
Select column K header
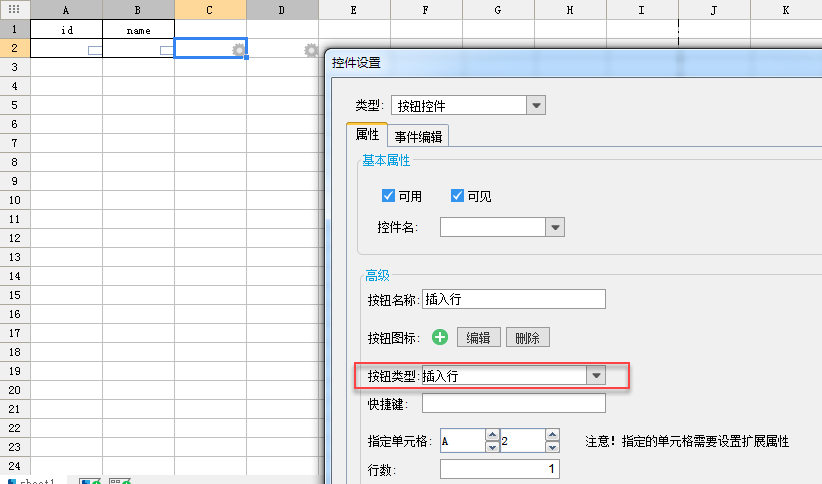point(786,9)
